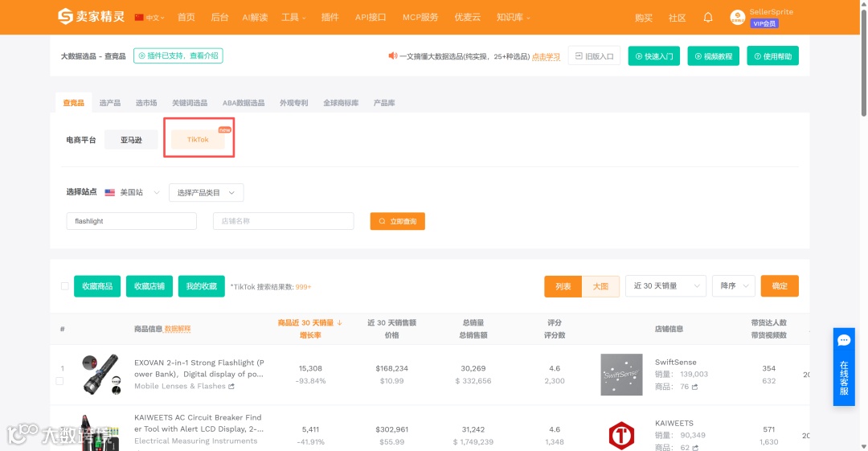Viewport: 868px width, 451px height.
Task: Open KAIWEETS shop products link icon
Action: point(694,447)
